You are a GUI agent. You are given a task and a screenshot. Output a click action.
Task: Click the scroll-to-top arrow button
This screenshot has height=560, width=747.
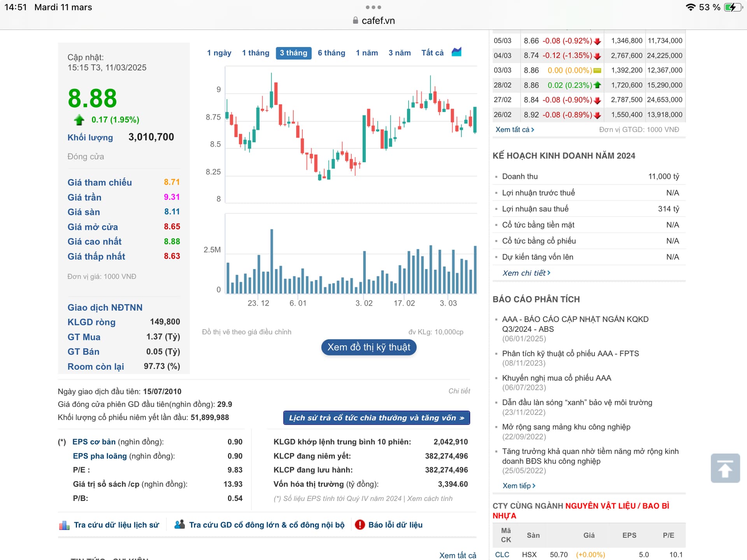coord(725,468)
